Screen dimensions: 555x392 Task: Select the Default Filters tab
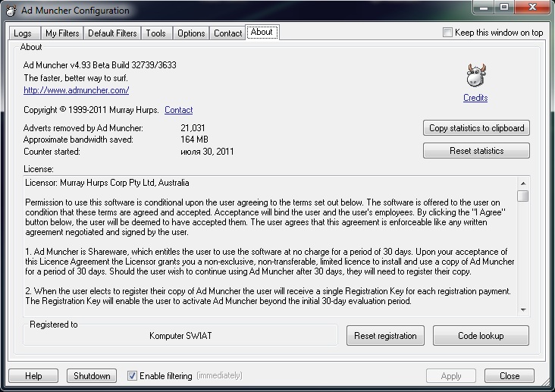click(x=112, y=33)
